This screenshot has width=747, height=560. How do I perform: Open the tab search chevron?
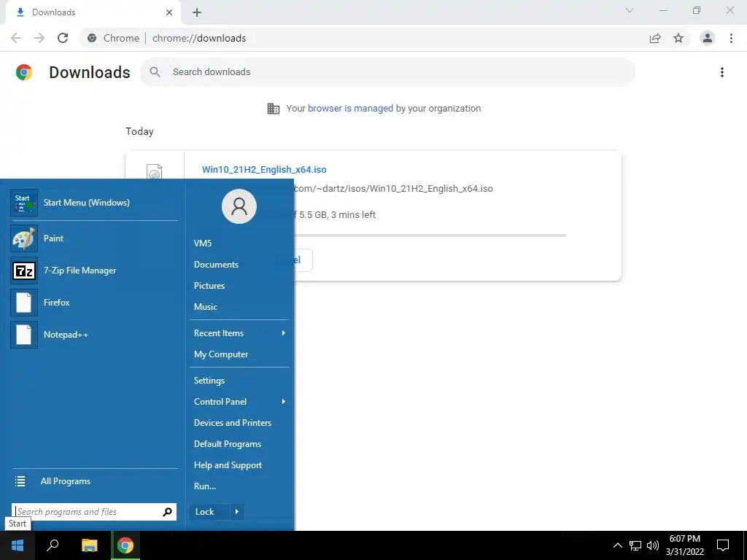(630, 10)
